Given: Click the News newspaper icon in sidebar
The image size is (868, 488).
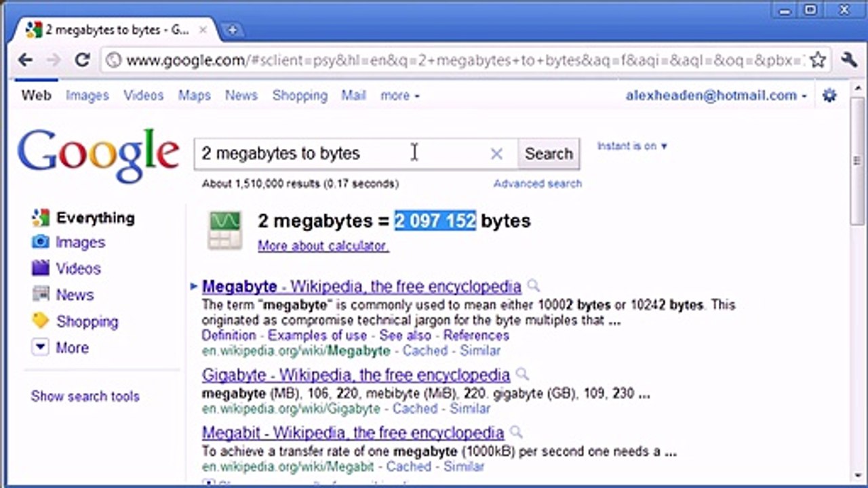Looking at the screenshot, I should [x=40, y=294].
